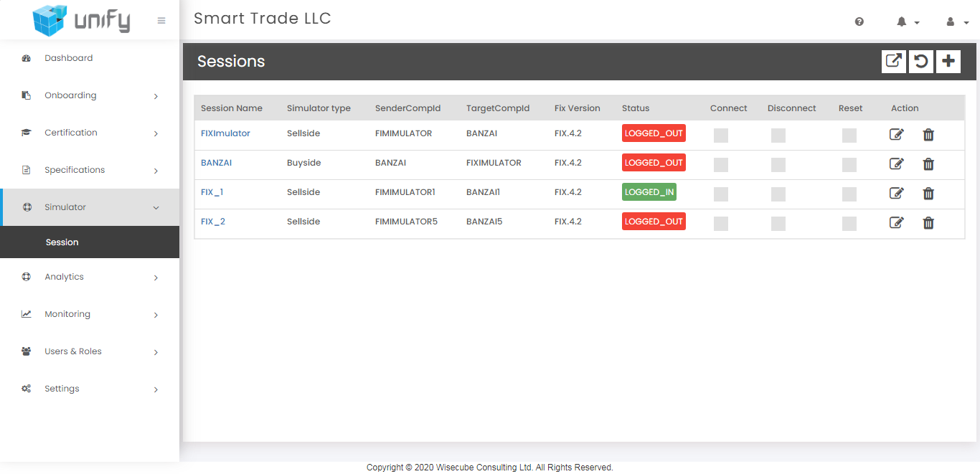Viewport: 980px width, 474px height.
Task: Click Disconnect box for FIX_1 row
Action: click(x=778, y=194)
